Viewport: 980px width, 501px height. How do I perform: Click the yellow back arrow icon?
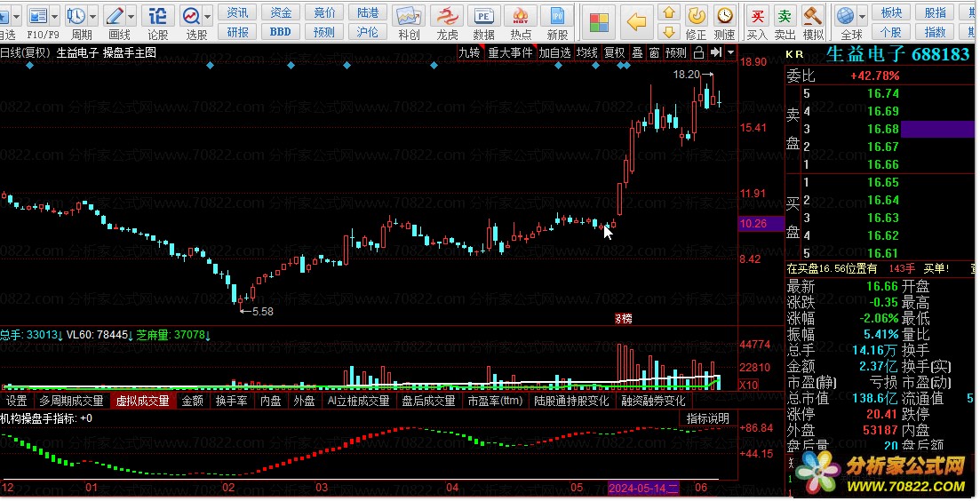tap(636, 22)
